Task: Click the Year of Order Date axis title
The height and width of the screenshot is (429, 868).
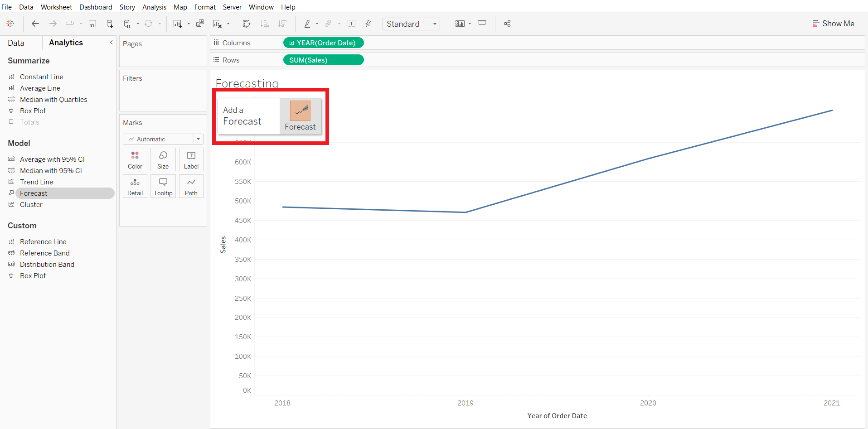Action: pos(557,416)
